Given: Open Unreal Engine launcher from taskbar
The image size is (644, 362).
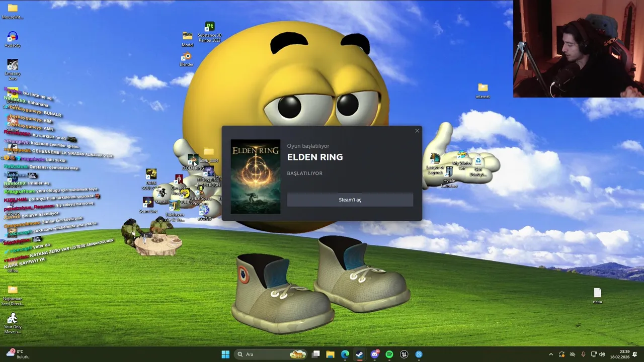Looking at the screenshot, I should tap(404, 354).
